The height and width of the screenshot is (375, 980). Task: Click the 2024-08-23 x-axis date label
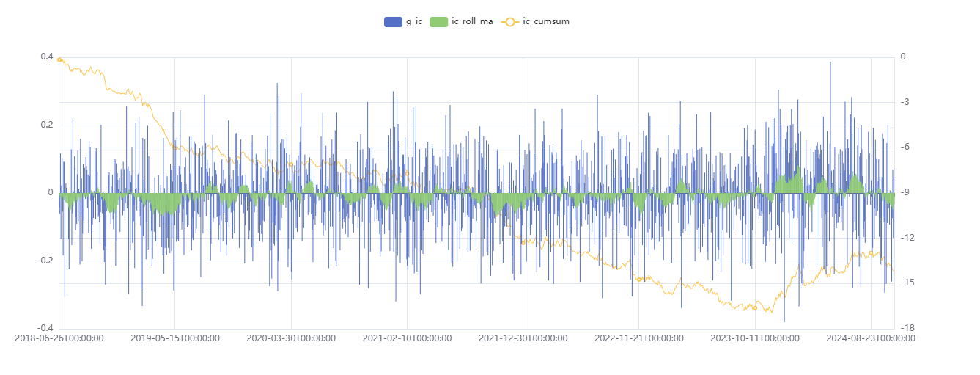click(871, 338)
